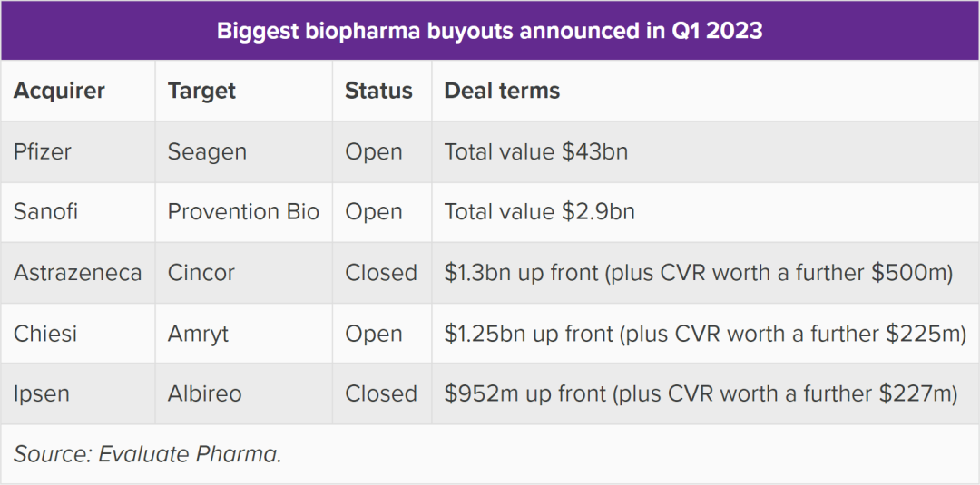Select the Ipsen acquirer cell
Image resolution: width=980 pixels, height=485 pixels.
point(42,394)
